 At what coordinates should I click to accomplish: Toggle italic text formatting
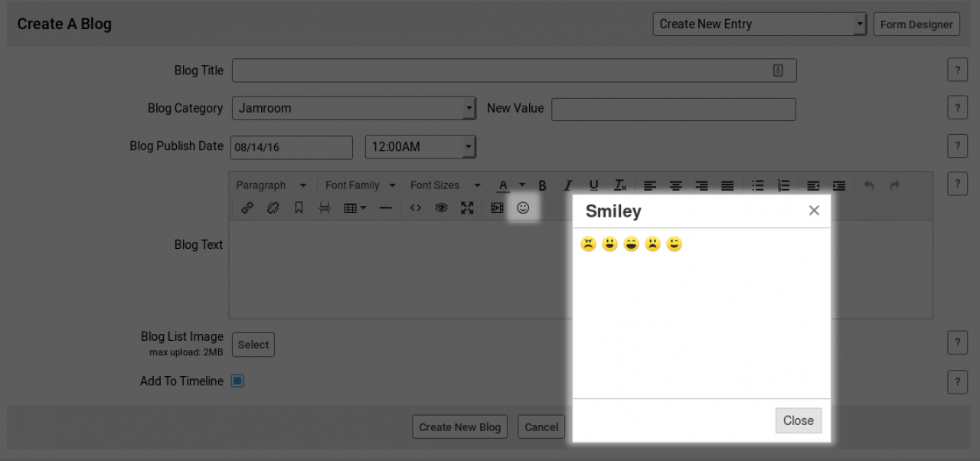[568, 185]
